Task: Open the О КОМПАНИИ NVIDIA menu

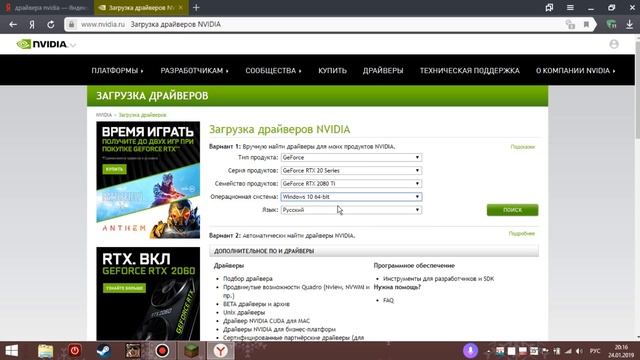Action: [x=576, y=71]
